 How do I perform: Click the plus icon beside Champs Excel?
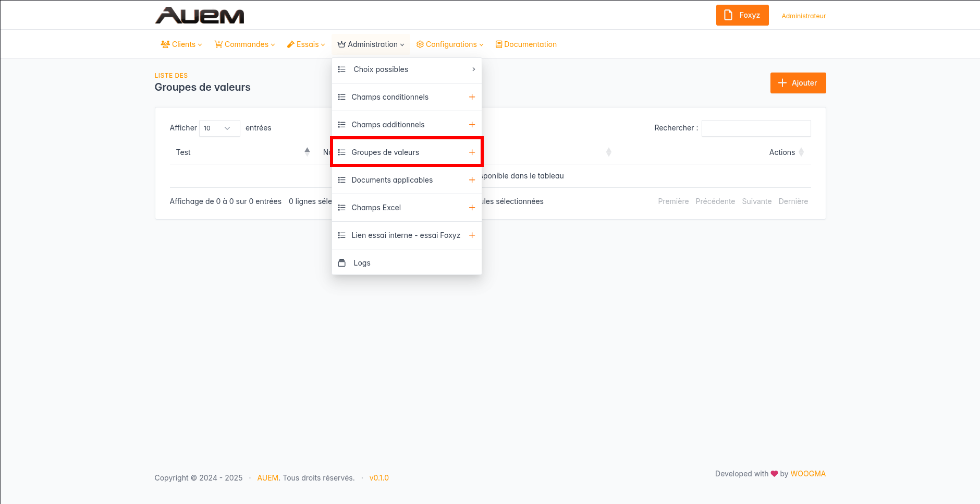tap(472, 208)
